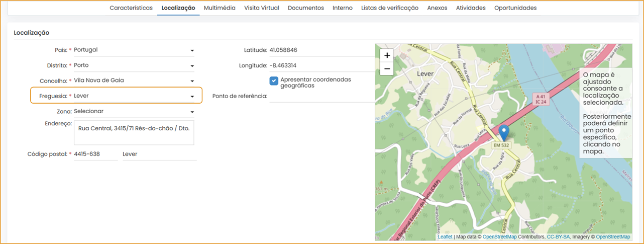The width and height of the screenshot is (644, 244).
Task: Open the Multimédia tab
Action: [220, 8]
